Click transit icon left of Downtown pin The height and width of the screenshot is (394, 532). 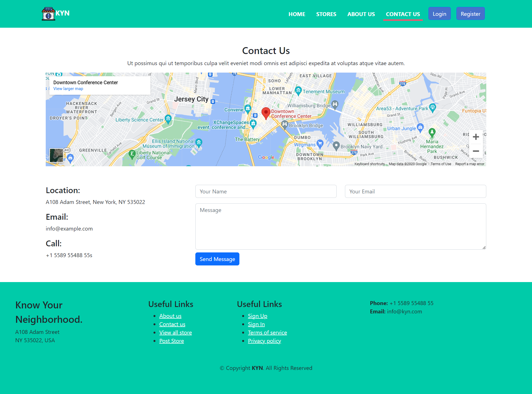pos(255,116)
